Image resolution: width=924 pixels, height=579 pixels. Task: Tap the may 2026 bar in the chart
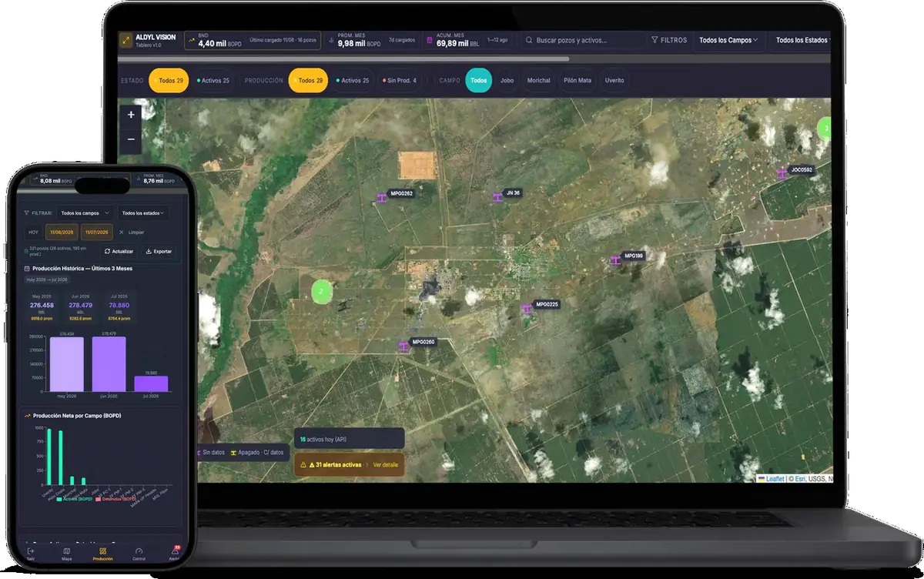coord(66,365)
